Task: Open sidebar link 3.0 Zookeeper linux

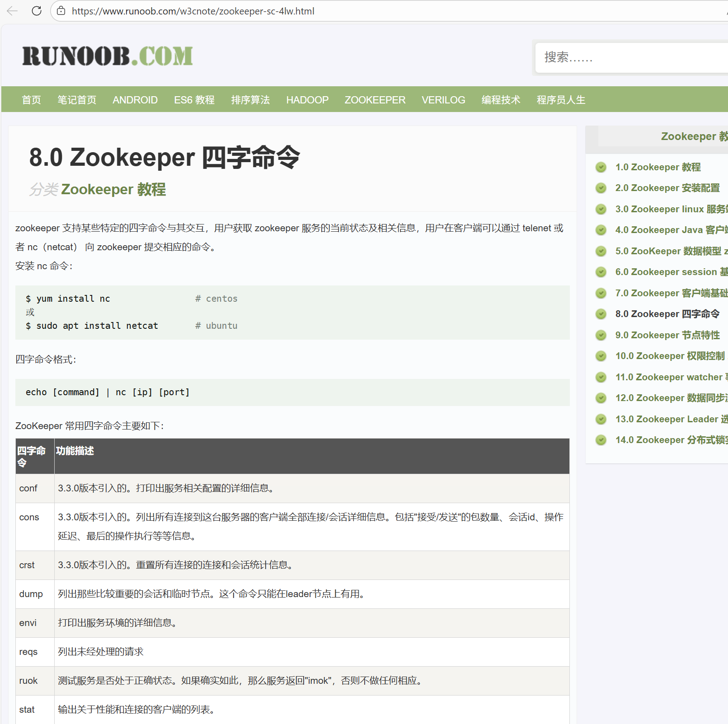Action: (672, 209)
